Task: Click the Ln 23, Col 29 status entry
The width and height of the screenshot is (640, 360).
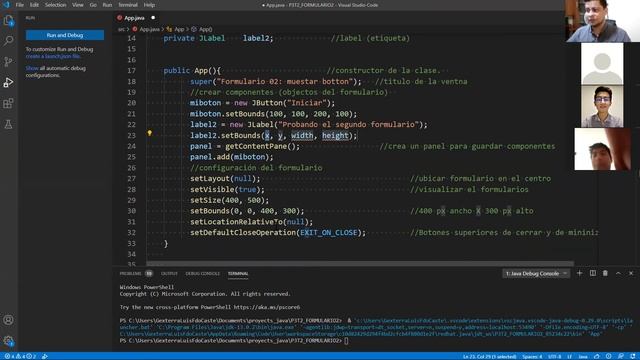Action: tap(489, 356)
